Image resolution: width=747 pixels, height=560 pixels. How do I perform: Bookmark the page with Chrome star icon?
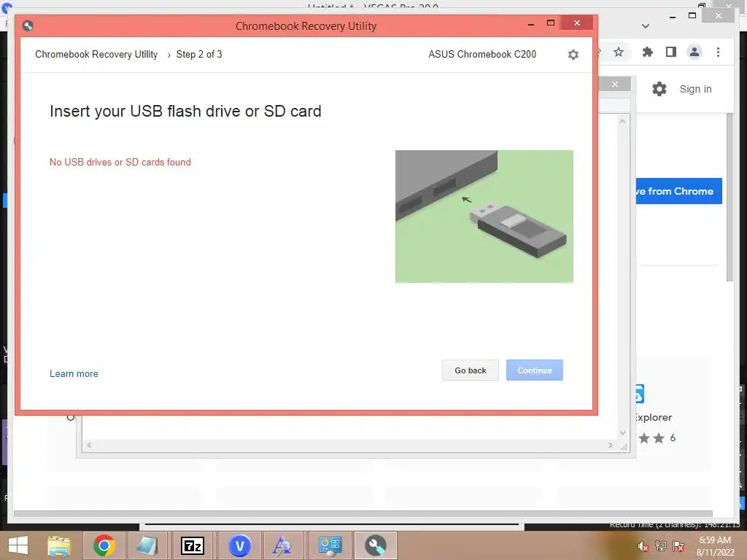click(x=619, y=52)
